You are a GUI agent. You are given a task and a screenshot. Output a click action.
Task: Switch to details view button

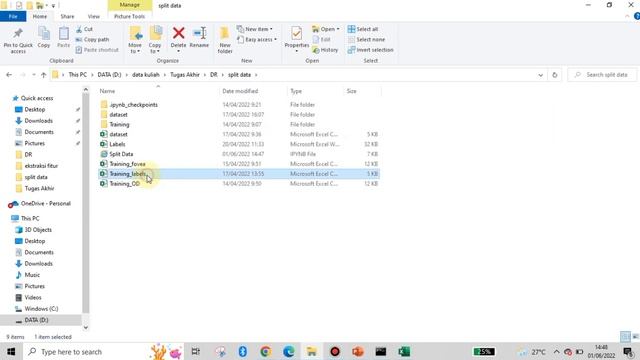click(x=625, y=337)
